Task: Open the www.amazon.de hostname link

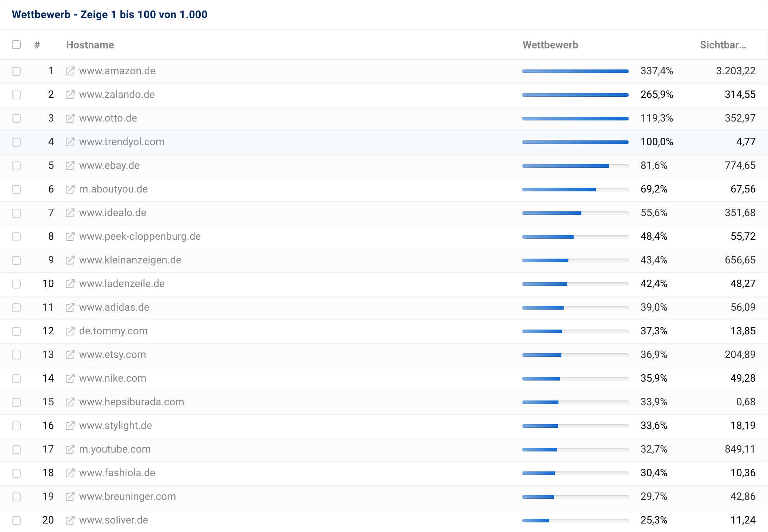Action: [x=117, y=71]
